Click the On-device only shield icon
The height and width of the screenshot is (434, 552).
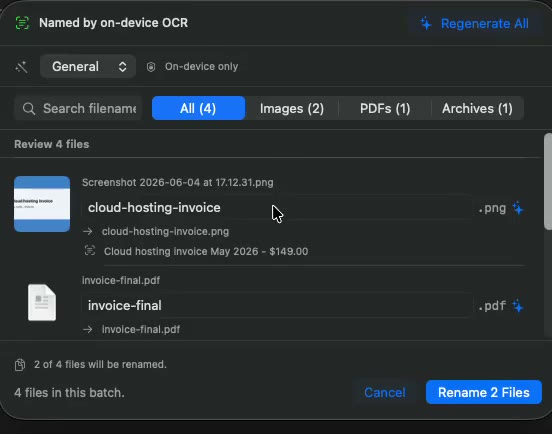pos(151,67)
